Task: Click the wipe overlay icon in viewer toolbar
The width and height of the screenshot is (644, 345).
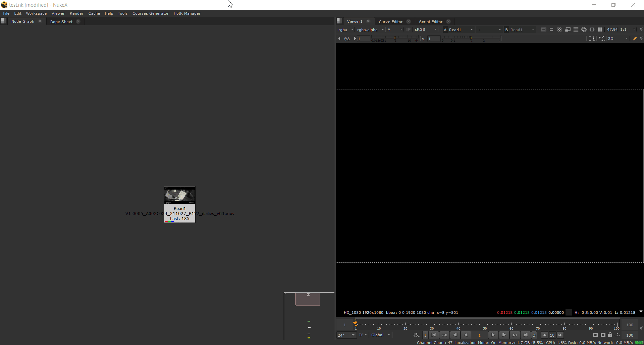Action: pyautogui.click(x=568, y=29)
